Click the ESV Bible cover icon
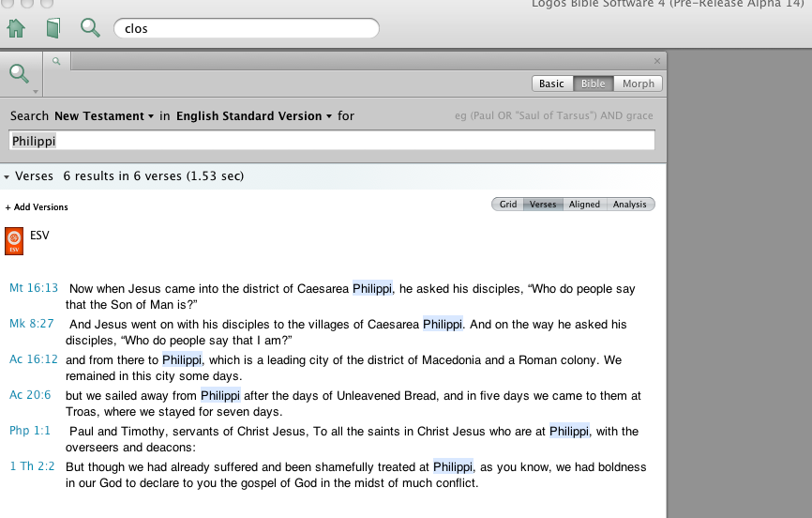The width and height of the screenshot is (812, 518). (14, 241)
